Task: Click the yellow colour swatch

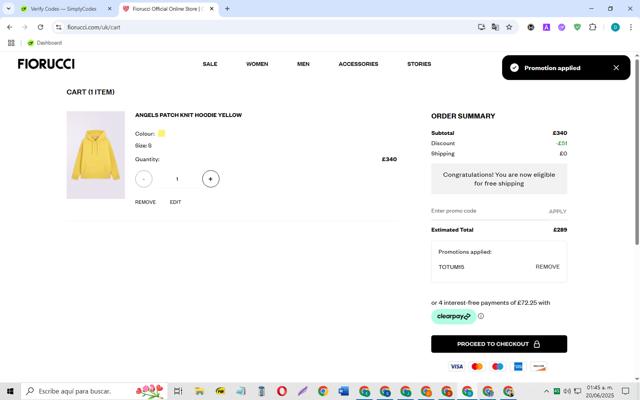Action: 162,133
